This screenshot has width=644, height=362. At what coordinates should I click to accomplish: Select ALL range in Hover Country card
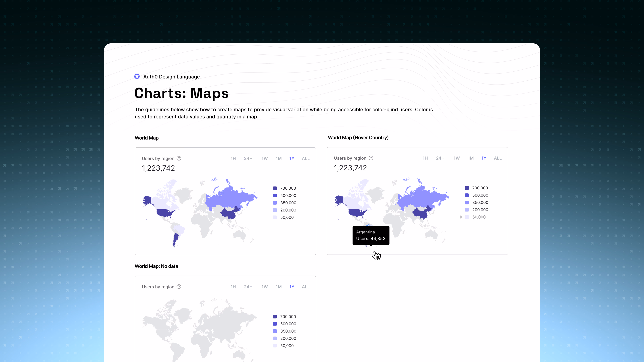498,158
